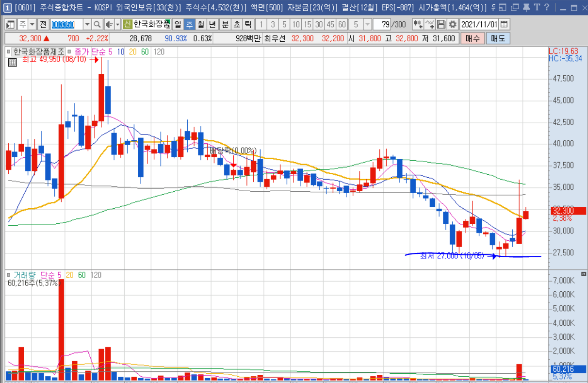Click the 928백만 trading value

[x=248, y=38]
